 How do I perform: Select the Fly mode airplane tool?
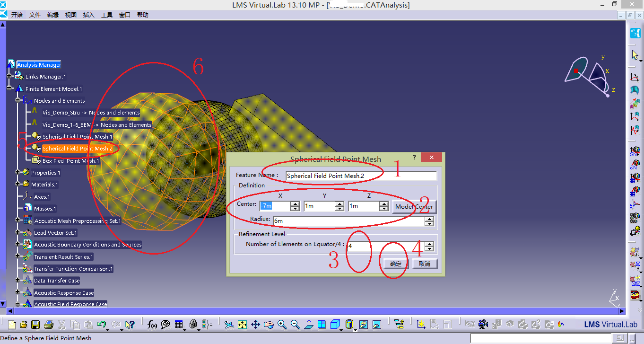(229, 325)
